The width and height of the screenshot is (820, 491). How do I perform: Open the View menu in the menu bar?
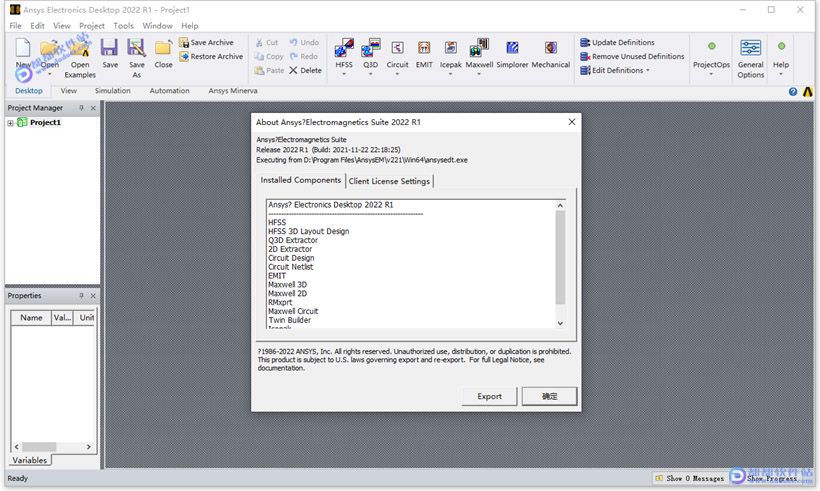pyautogui.click(x=62, y=26)
